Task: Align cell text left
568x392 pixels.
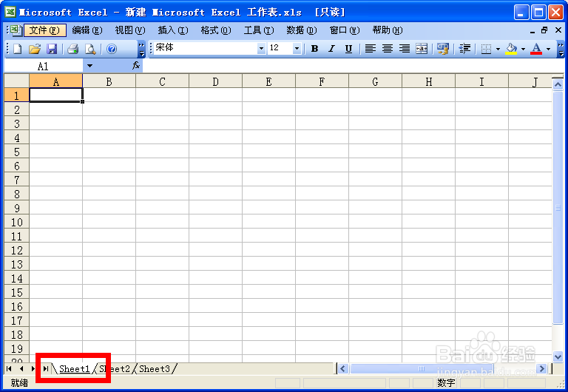Action: coord(370,49)
